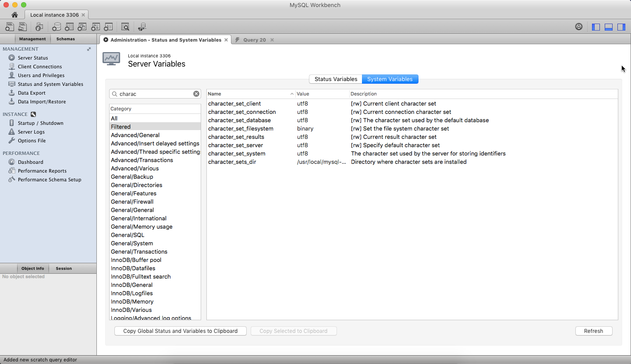Select the Advanced/General category
This screenshot has height=364, width=631.
coord(155,135)
